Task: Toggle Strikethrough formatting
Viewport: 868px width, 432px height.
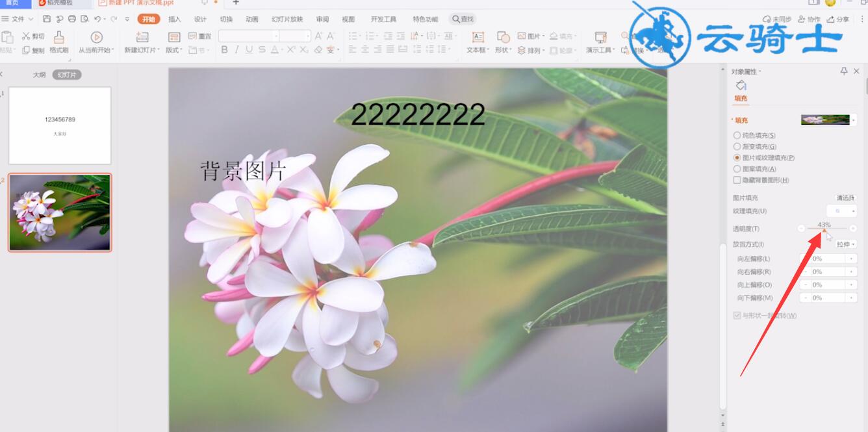Action: point(262,49)
